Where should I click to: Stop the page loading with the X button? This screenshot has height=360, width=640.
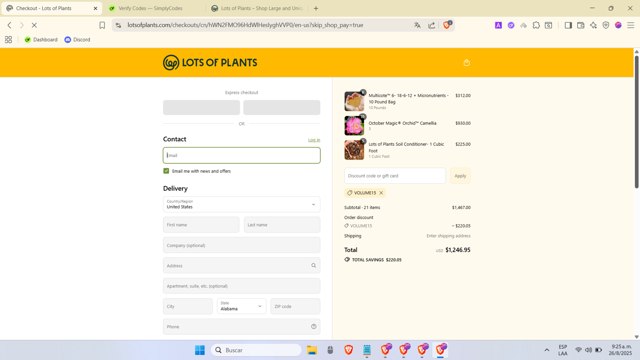point(34,25)
